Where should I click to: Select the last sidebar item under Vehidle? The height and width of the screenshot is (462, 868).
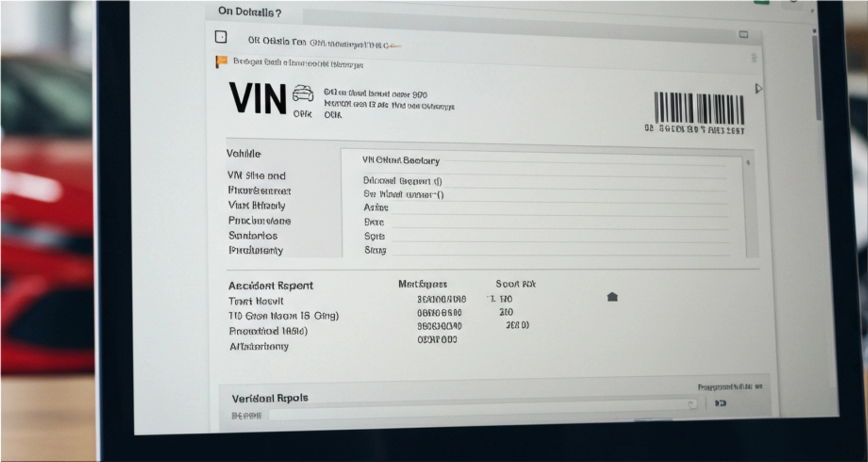(256, 251)
